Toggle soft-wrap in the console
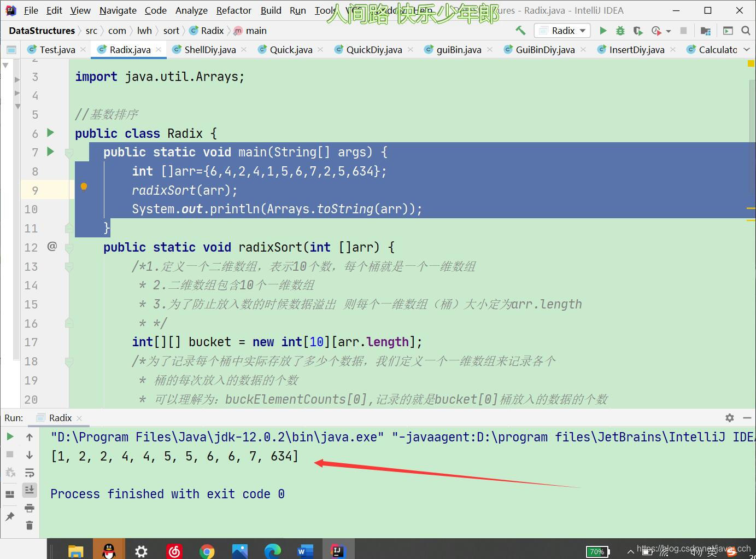Screen dimensions: 756x559 tap(30, 473)
